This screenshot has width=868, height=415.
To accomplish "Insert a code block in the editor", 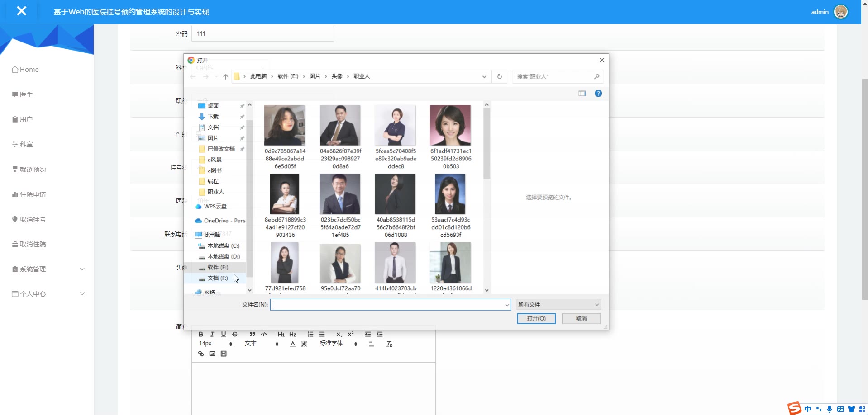I will tap(264, 334).
